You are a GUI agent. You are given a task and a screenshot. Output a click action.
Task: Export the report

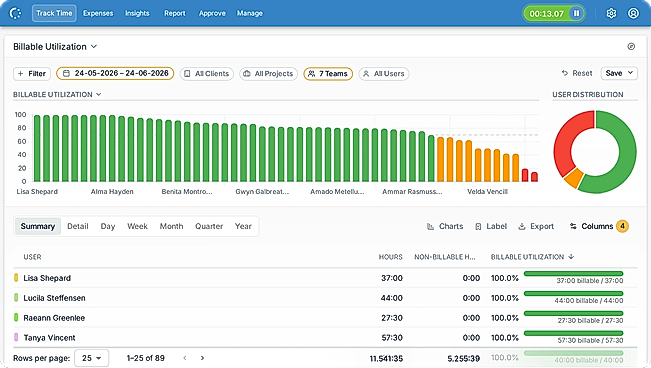[x=536, y=226]
